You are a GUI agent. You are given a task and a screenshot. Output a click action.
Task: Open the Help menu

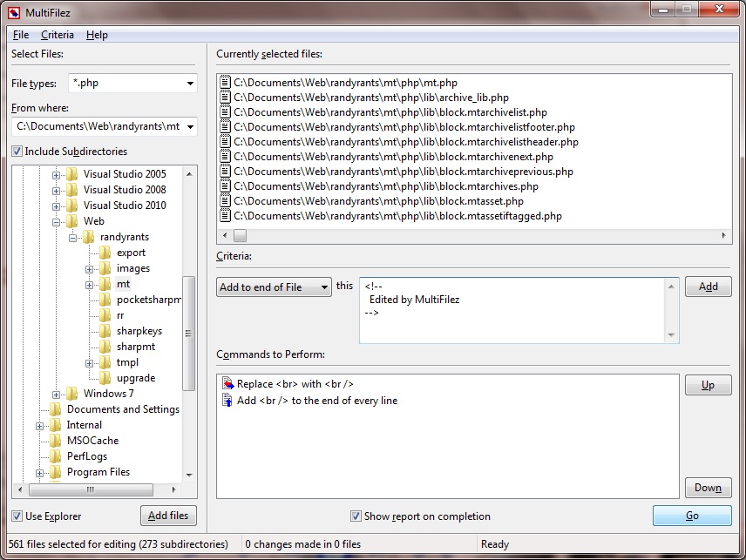coord(97,35)
